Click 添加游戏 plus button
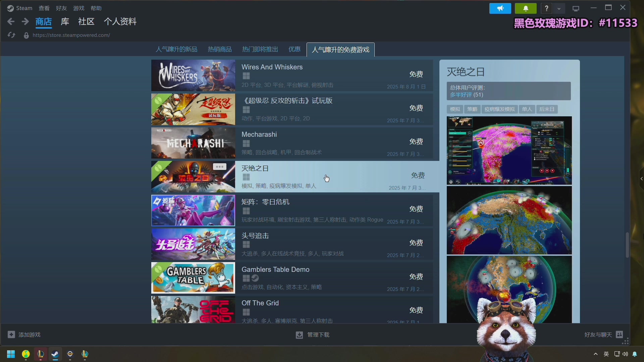Viewport: 644px width, 362px height. pos(11,335)
